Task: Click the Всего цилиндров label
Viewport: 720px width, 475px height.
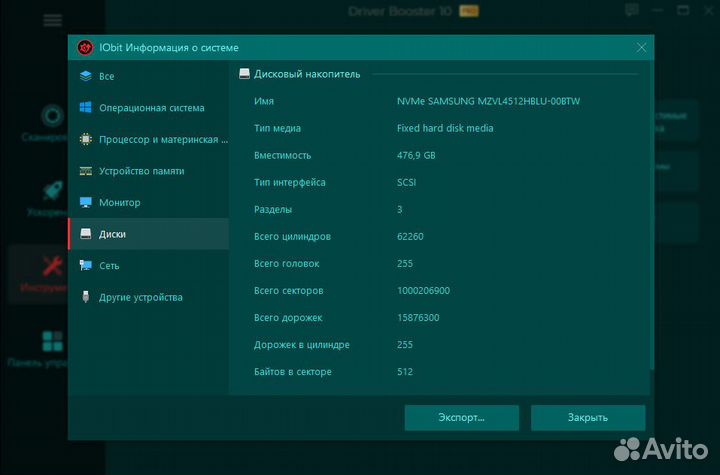Action: point(292,237)
